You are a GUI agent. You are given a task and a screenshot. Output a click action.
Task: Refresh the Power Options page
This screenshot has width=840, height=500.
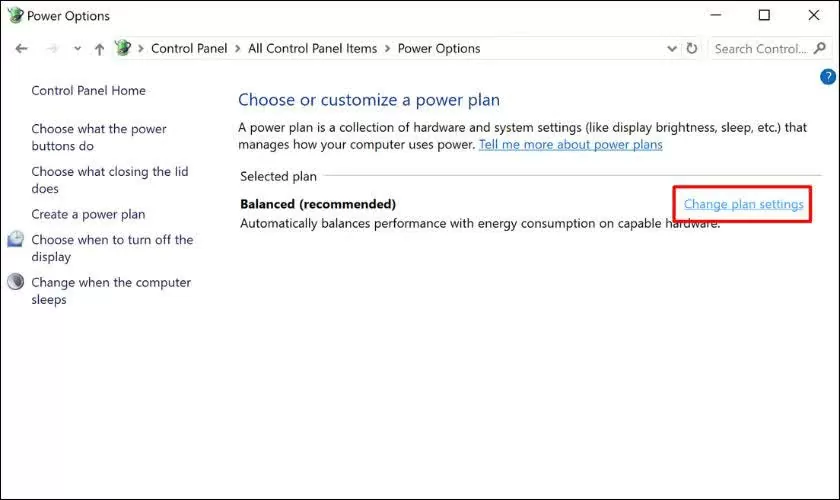(692, 49)
